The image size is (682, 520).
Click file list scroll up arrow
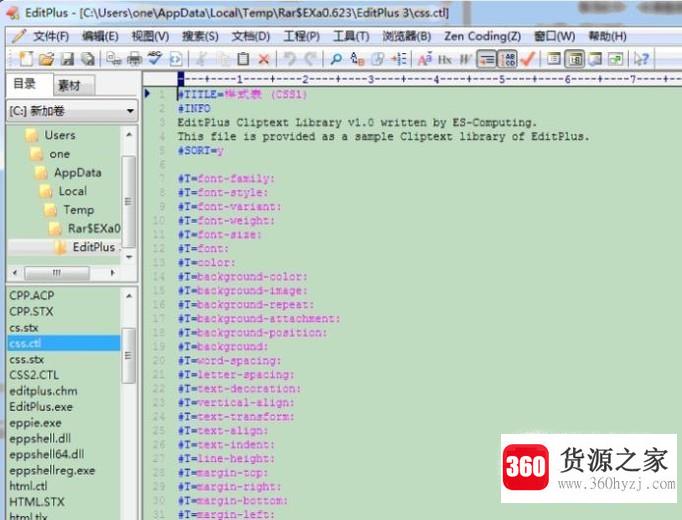[x=129, y=296]
